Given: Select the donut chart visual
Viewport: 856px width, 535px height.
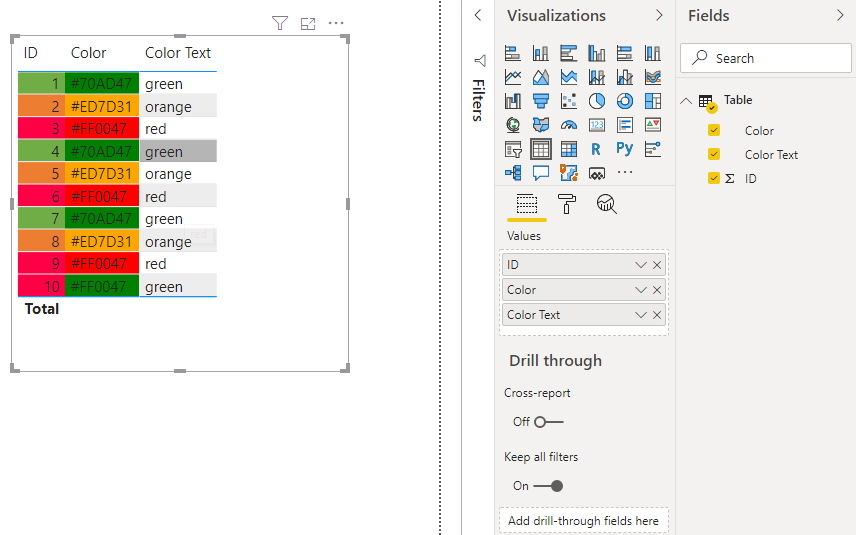Looking at the screenshot, I should point(625,101).
